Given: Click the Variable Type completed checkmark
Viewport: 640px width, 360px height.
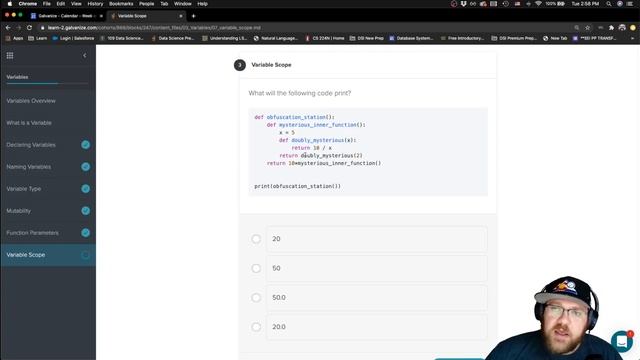Looking at the screenshot, I should pos(85,189).
